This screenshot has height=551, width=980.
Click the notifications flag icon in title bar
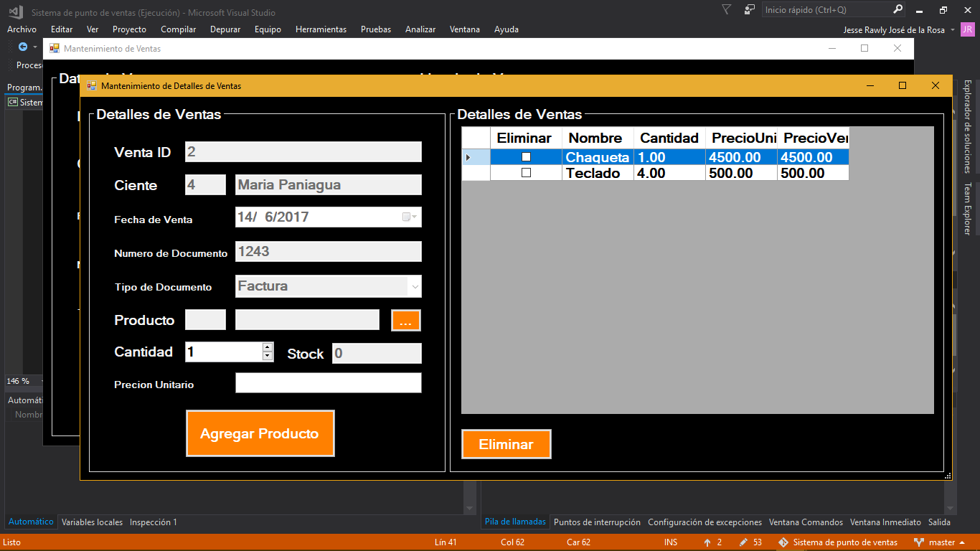pos(727,10)
